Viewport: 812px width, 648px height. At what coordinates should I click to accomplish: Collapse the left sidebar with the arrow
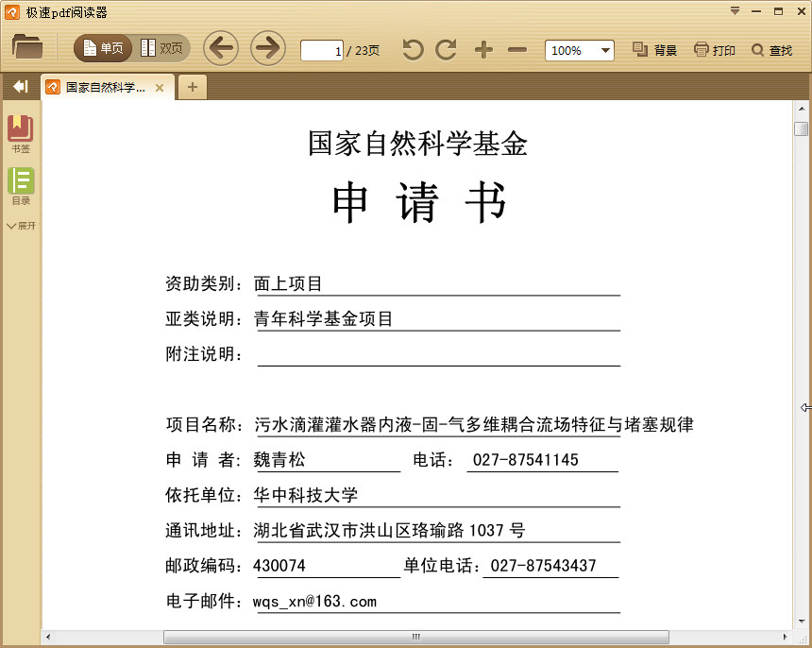[20, 86]
